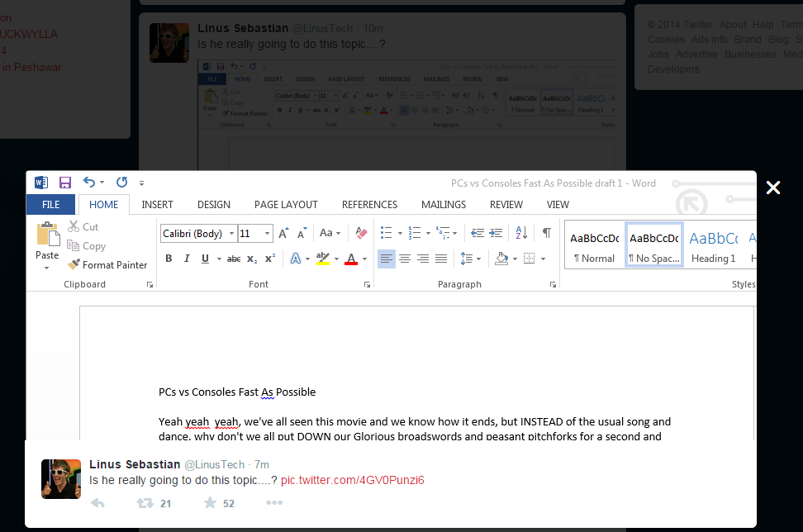Apply yellow text highlight color
Viewport: 803px width, 532px height.
(x=323, y=259)
